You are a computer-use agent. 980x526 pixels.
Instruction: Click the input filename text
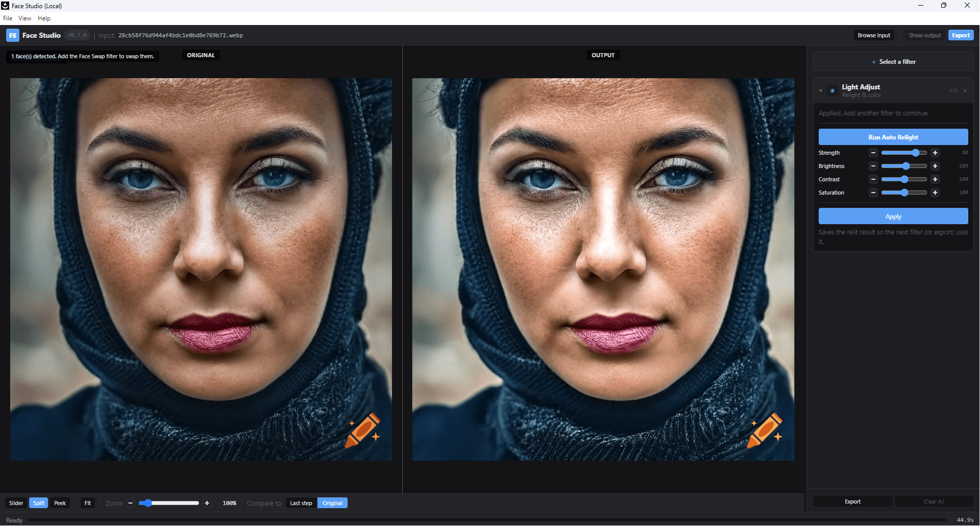(181, 35)
